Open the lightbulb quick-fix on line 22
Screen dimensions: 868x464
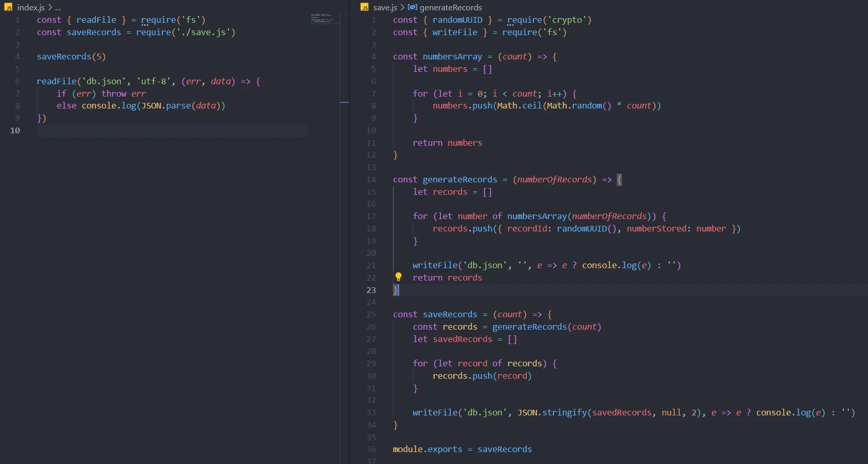[398, 277]
